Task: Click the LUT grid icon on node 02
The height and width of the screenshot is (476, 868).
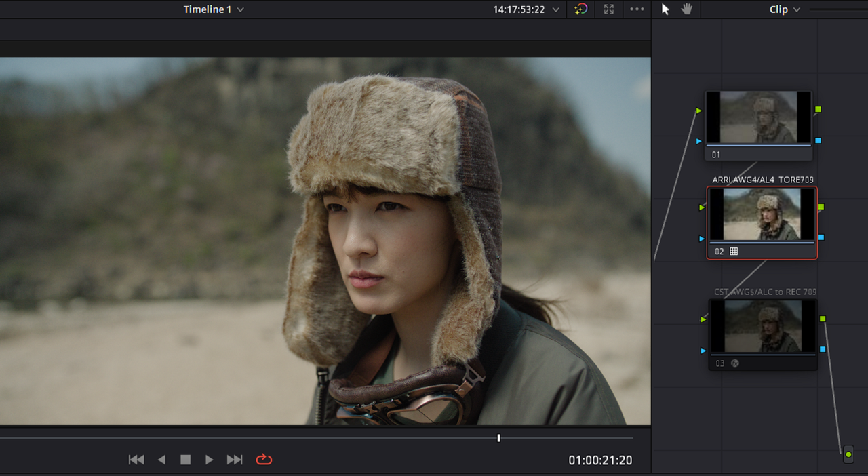Action: (x=734, y=251)
